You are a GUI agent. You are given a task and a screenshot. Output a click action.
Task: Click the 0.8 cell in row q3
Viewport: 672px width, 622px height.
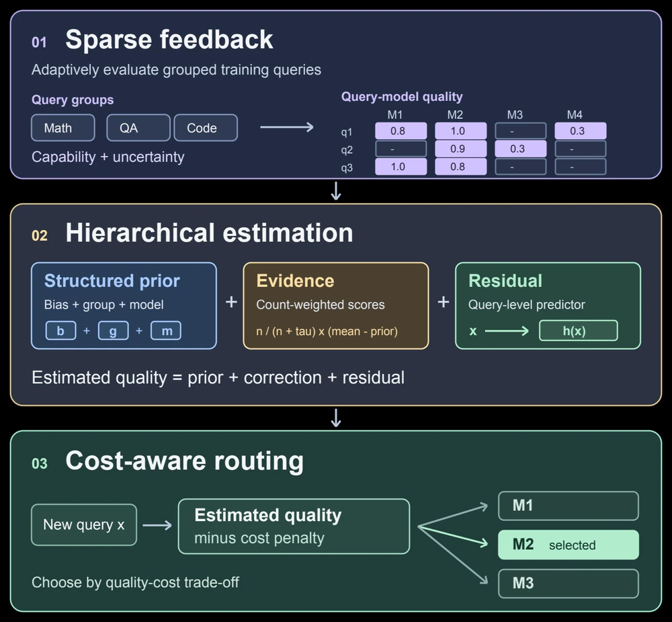click(x=461, y=167)
